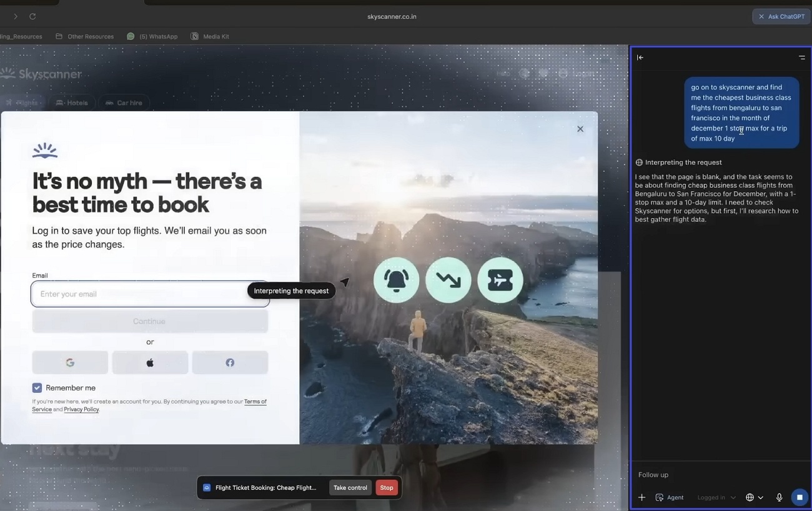Click the browser forward arrow
Viewport: 812px width, 511px height.
tap(16, 16)
